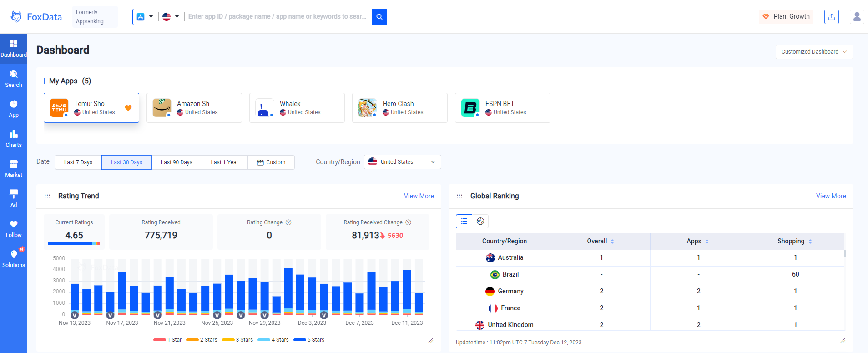This screenshot has width=868, height=353.
Task: Click the version marker at Nov 17, 2023
Action: coord(110,315)
